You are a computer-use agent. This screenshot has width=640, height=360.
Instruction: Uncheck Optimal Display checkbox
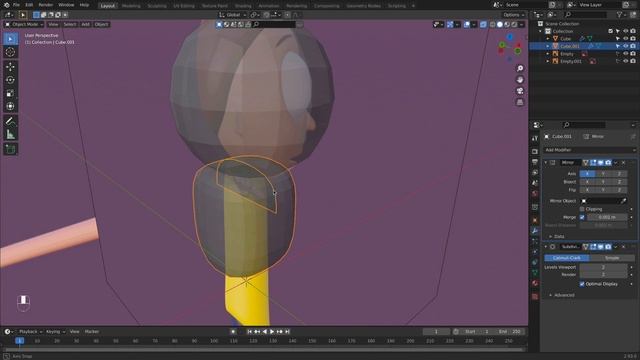[x=582, y=284]
